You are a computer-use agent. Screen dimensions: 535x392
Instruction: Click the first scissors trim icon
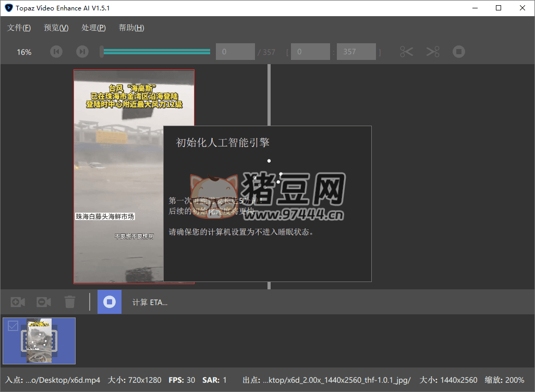(x=407, y=52)
